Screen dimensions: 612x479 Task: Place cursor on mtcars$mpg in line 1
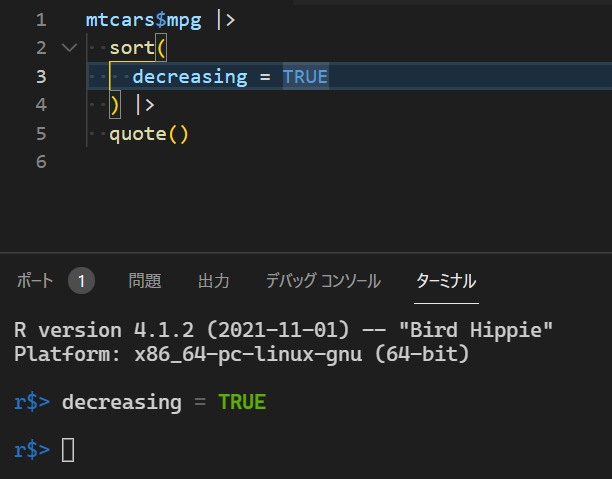[144, 20]
